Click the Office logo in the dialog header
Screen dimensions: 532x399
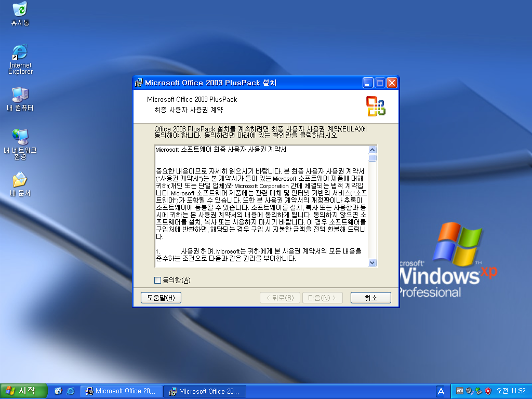click(x=376, y=106)
